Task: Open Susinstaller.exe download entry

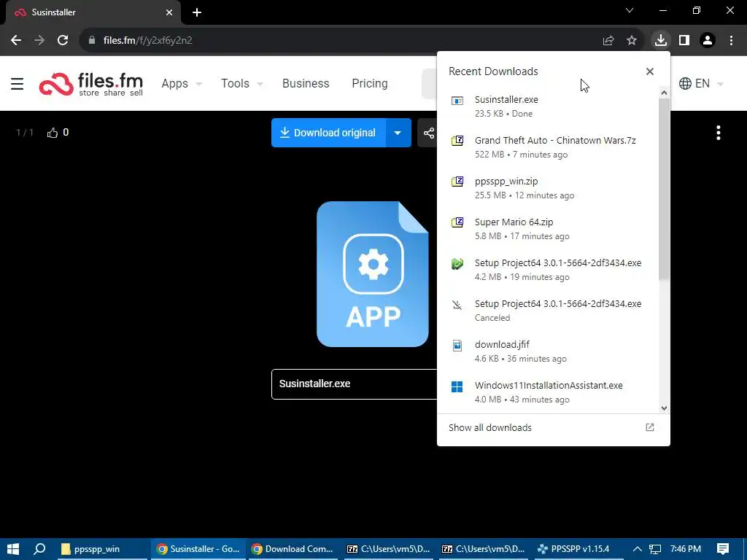Action: [x=548, y=106]
